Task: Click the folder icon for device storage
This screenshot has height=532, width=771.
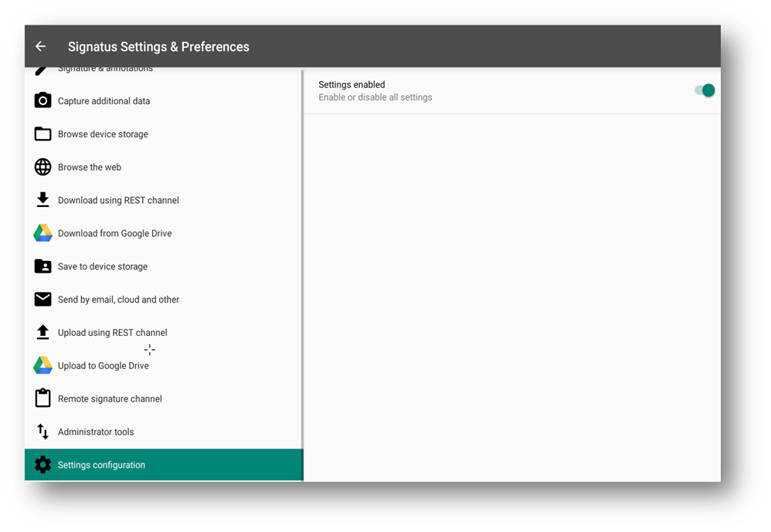Action: 43,134
